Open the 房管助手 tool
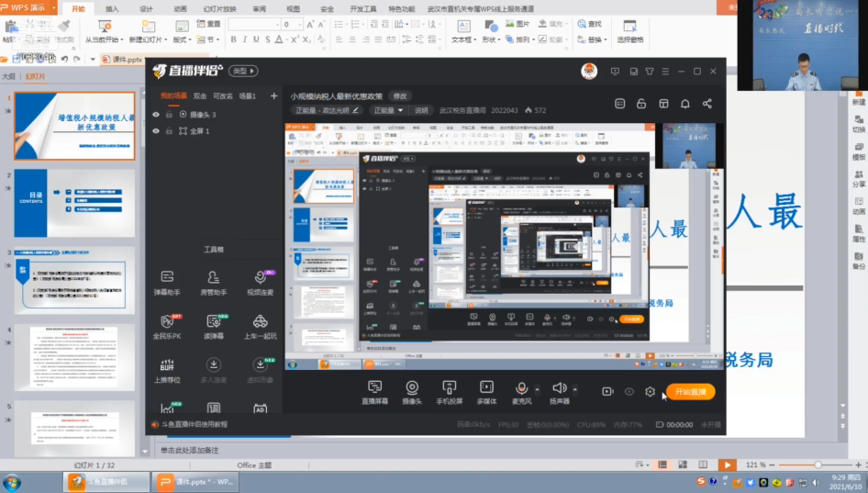This screenshot has width=868, height=493. (x=213, y=282)
